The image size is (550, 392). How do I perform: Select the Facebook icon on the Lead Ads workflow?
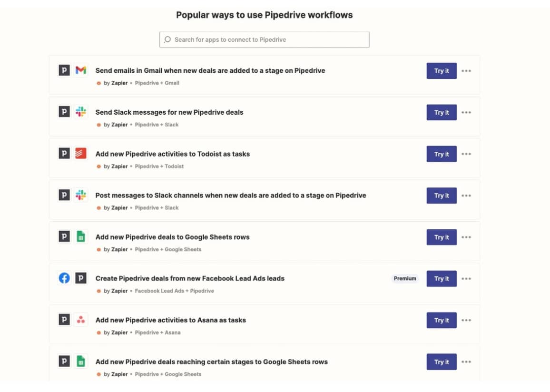click(64, 278)
